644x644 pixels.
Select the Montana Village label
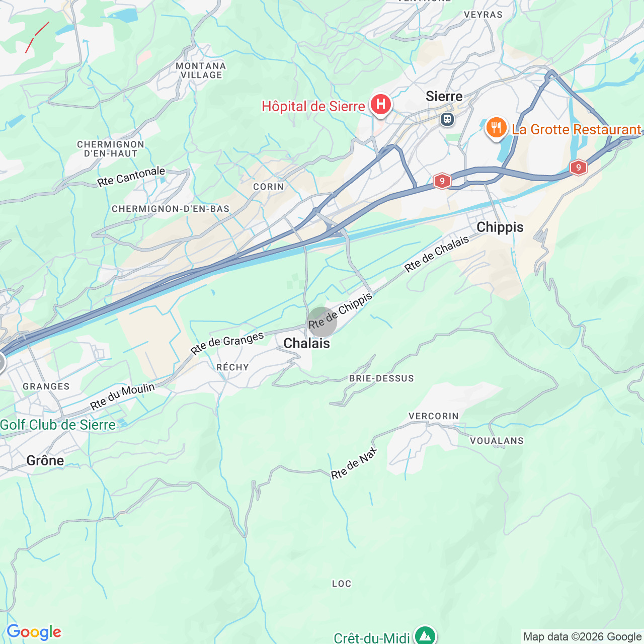(201, 70)
